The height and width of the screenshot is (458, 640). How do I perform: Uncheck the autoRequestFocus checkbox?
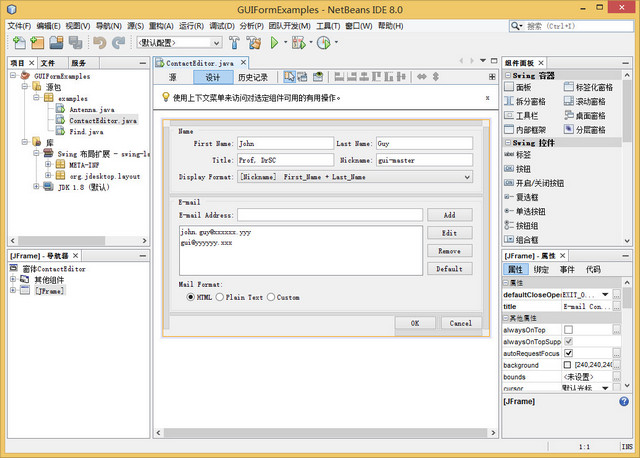pos(568,353)
